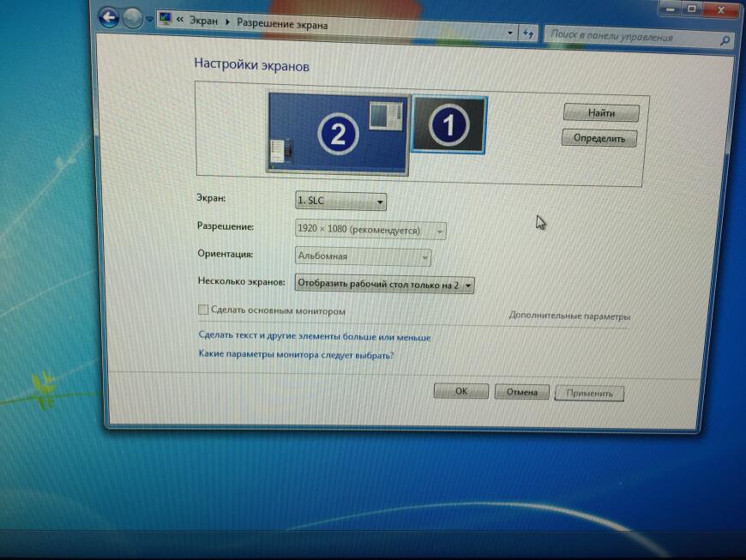Screen dimensions: 746x560
Task: Click the Ориентация: label
Action: pos(225,254)
